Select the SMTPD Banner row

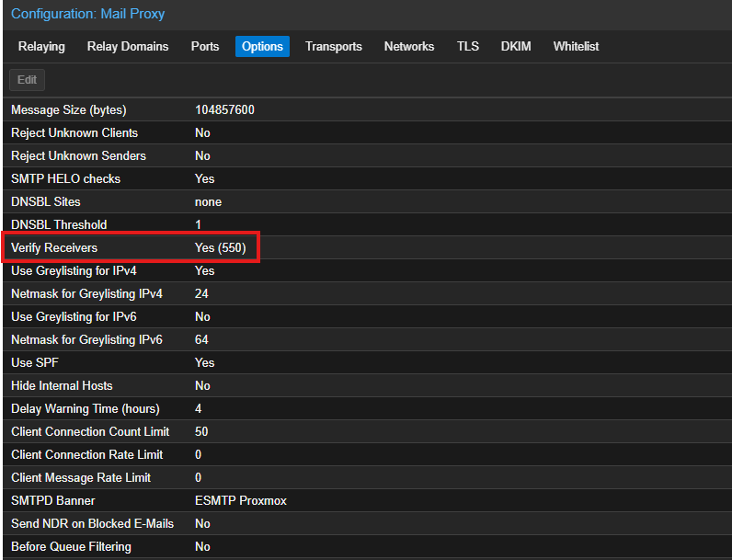pyautogui.click(x=368, y=500)
